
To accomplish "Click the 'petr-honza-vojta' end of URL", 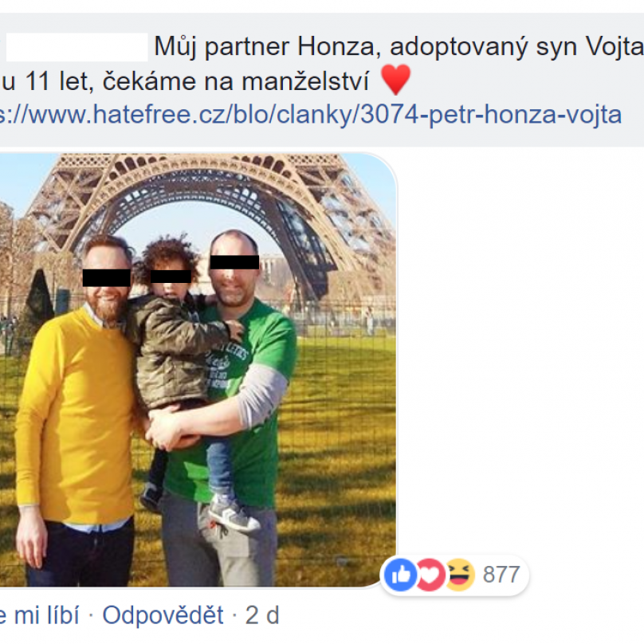I will point(525,115).
